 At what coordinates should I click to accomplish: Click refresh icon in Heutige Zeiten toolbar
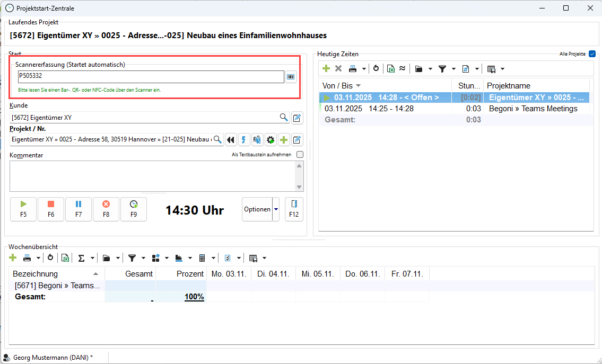pyautogui.click(x=376, y=68)
